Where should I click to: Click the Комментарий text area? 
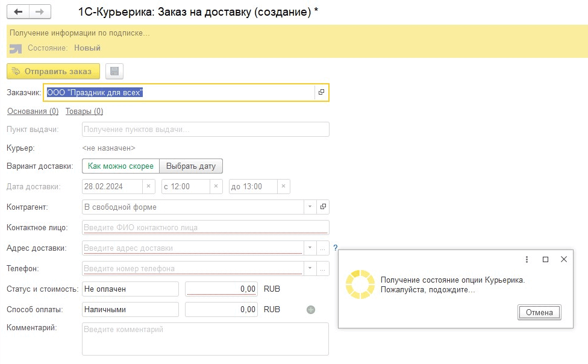click(x=205, y=339)
